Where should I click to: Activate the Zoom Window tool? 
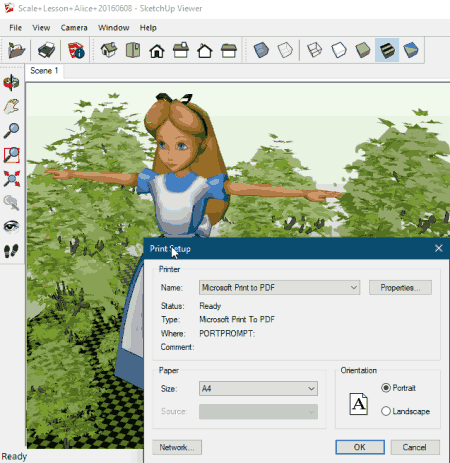pos(11,155)
